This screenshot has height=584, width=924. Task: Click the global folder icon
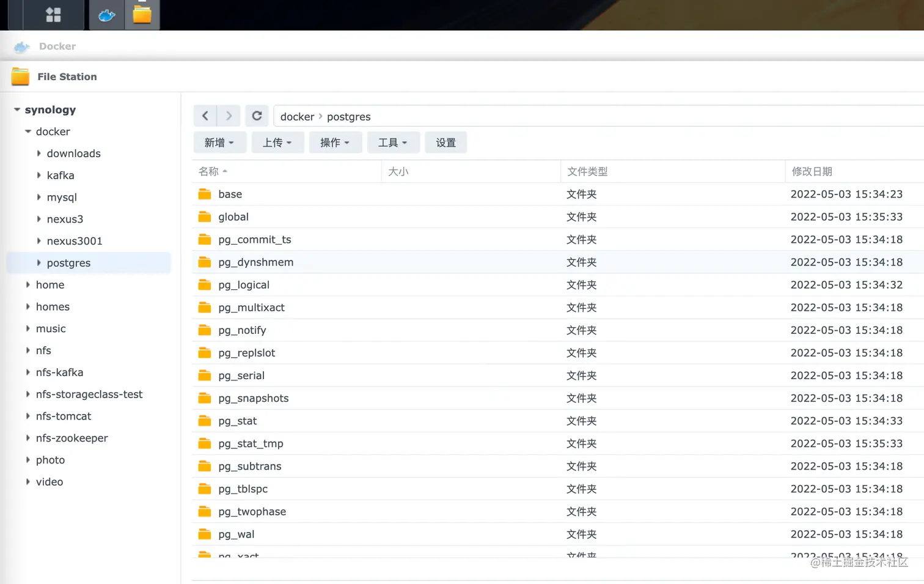(x=205, y=217)
